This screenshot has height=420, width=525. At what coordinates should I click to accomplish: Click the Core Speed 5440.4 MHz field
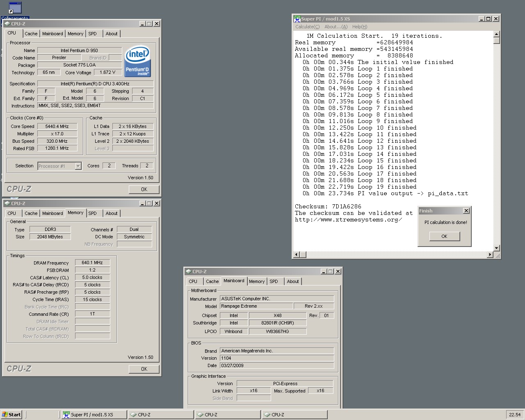[57, 126]
